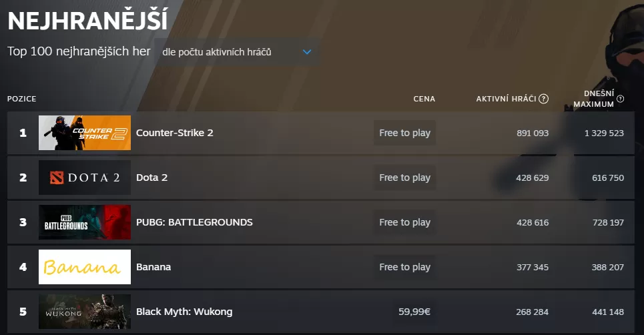The image size is (644, 335).
Task: Open Black Myth: Wukong title link
Action: coord(184,312)
